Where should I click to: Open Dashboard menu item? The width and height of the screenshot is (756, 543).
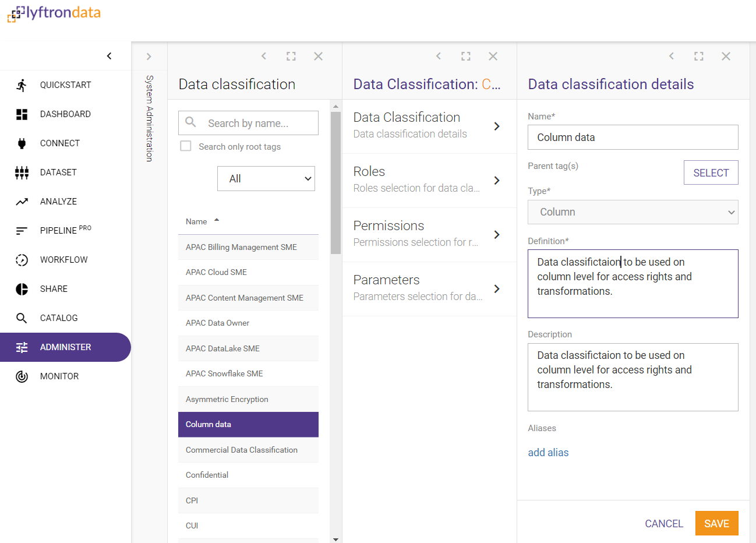click(x=65, y=114)
